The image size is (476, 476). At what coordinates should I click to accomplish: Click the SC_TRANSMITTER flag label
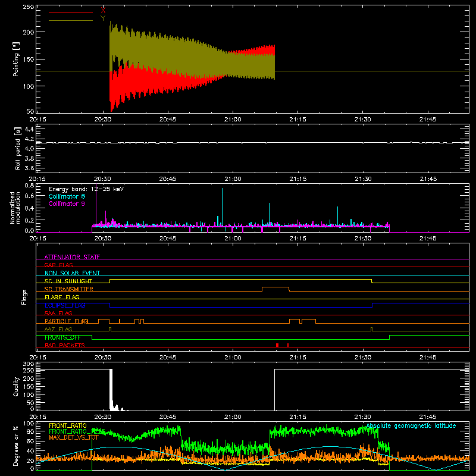click(x=69, y=289)
